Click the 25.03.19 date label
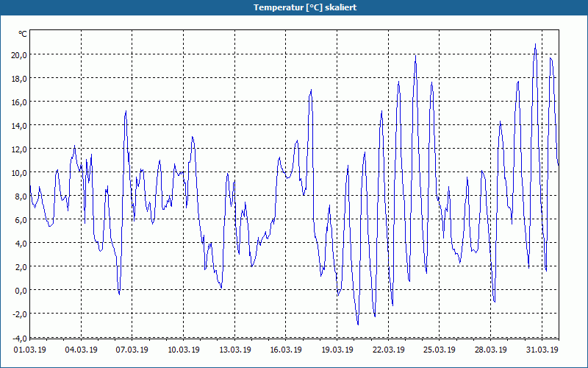The image size is (588, 368). (439, 350)
